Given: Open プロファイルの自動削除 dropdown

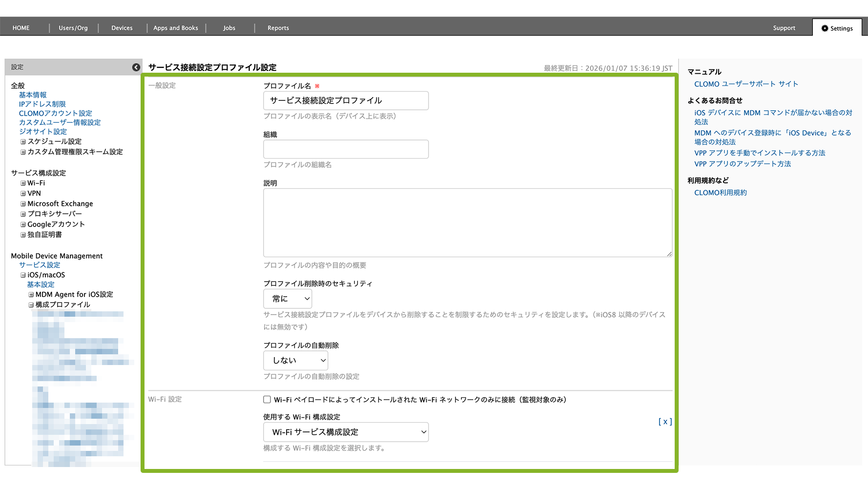Looking at the screenshot, I should [x=295, y=361].
